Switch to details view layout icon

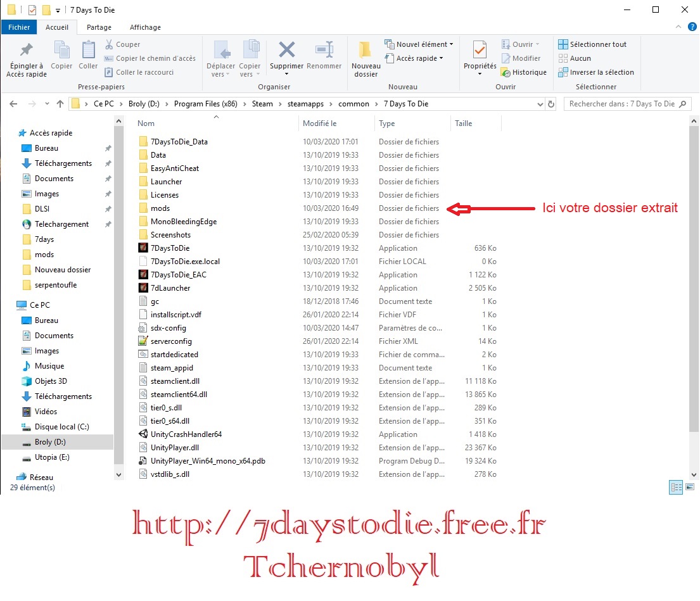pos(676,487)
